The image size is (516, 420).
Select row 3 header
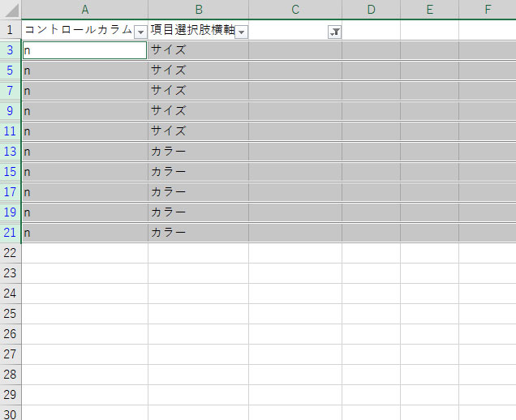pyautogui.click(x=10, y=50)
